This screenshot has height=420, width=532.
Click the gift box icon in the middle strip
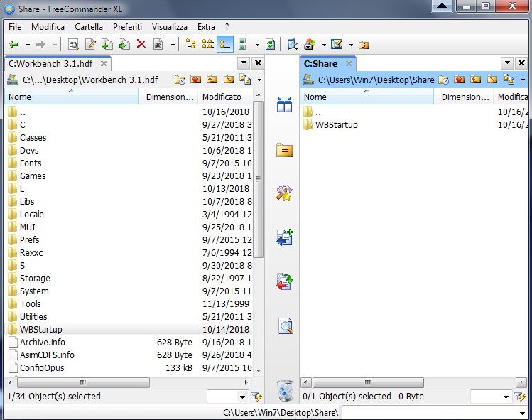[x=285, y=105]
